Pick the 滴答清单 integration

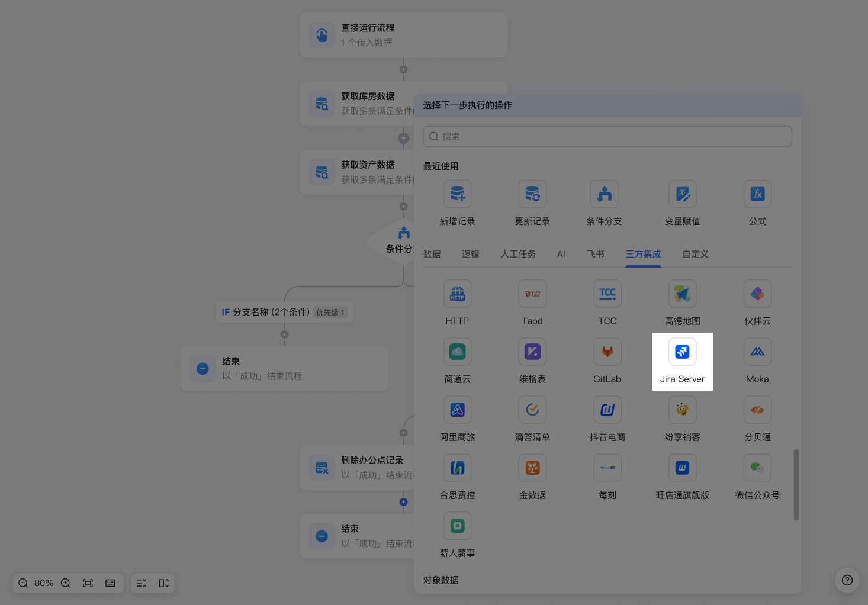pos(532,419)
